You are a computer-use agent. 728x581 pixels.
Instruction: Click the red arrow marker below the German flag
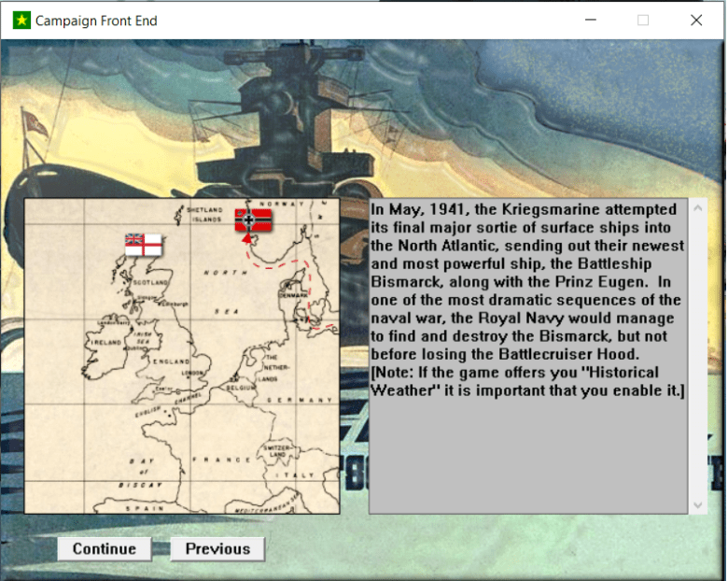(x=247, y=238)
